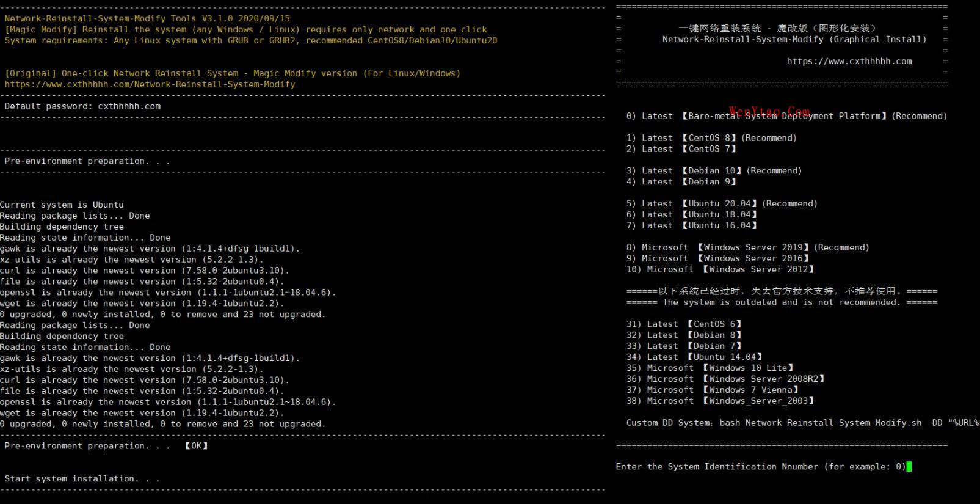Click the first 0 upgraded, 0 newly installed line
This screenshot has width=980, height=504.
163,315
